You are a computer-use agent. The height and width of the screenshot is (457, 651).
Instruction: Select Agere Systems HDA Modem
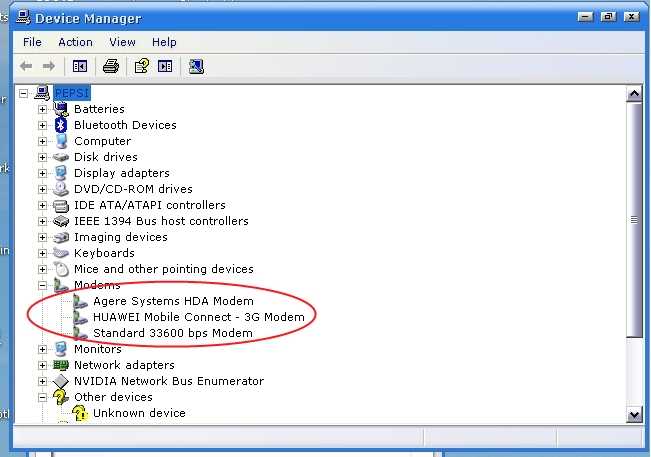point(173,301)
